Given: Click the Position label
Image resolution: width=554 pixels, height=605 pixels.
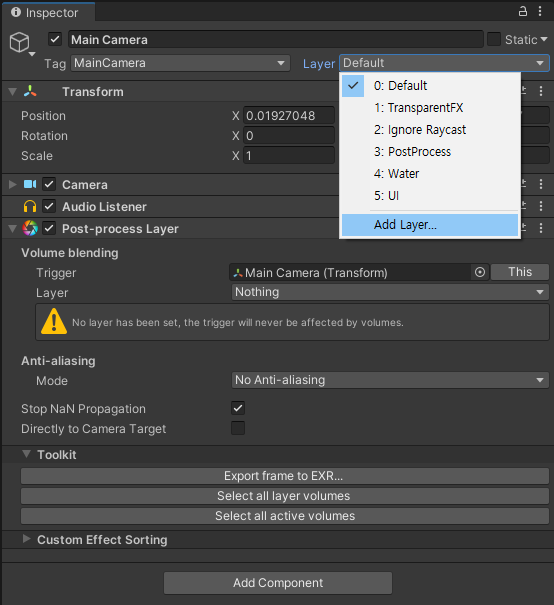Looking at the screenshot, I should [x=43, y=116].
